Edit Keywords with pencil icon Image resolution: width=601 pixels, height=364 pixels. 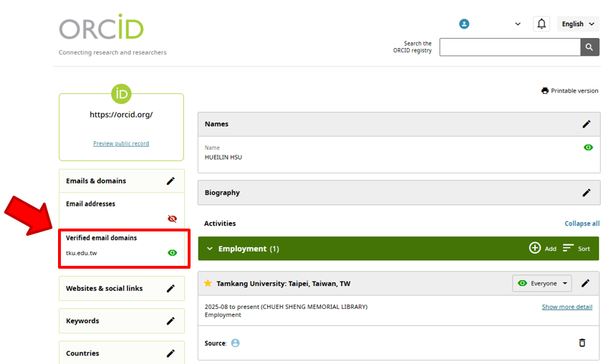click(x=170, y=321)
